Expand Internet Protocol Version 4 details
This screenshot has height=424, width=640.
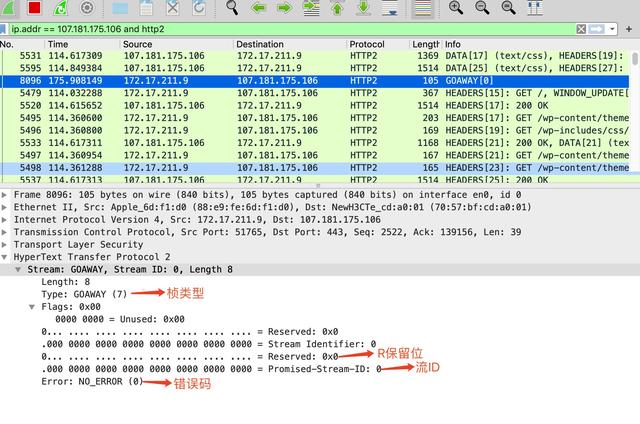tap(4, 220)
